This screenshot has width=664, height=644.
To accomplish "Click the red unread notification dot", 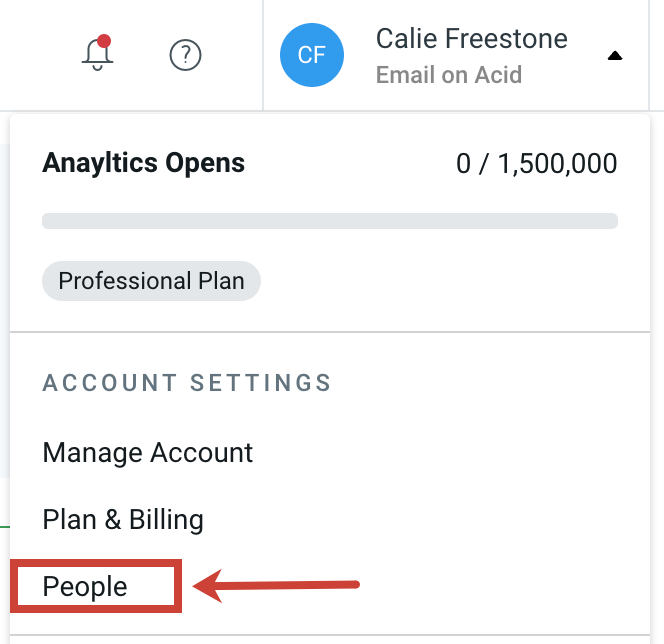I will point(104,42).
